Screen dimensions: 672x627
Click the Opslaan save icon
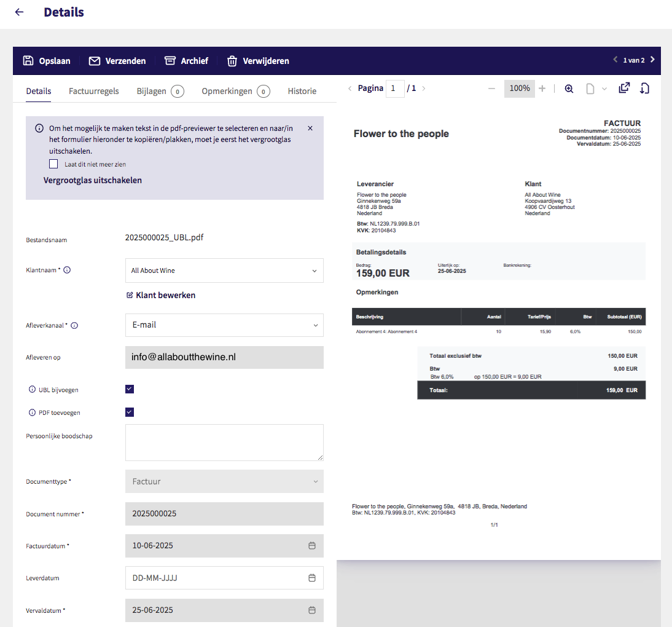point(28,61)
